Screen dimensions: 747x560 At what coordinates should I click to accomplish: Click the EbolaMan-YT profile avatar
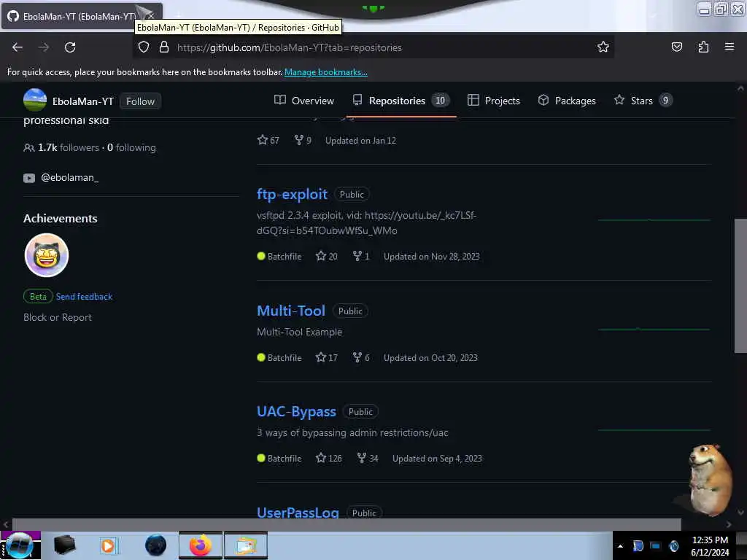pyautogui.click(x=35, y=101)
